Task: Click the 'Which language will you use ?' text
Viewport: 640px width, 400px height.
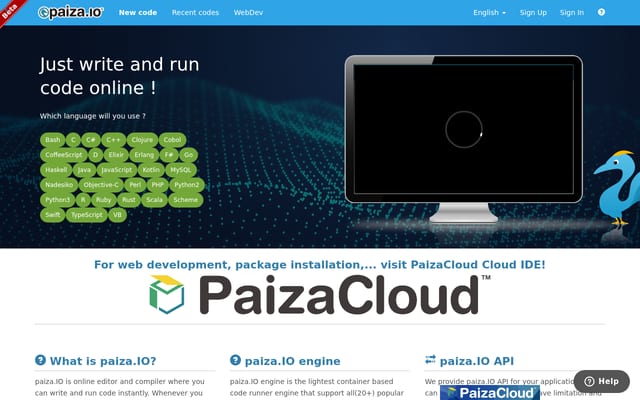Action: 93,116
